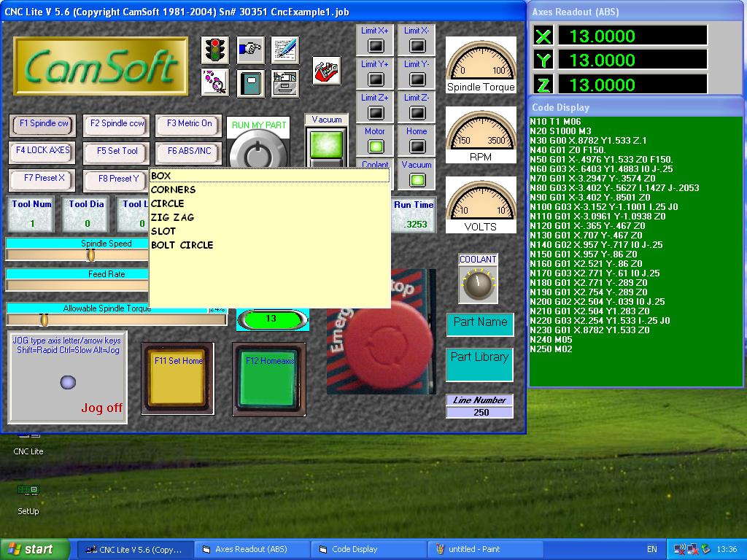Click the RPM gauge
The image size is (747, 560).
click(x=481, y=135)
